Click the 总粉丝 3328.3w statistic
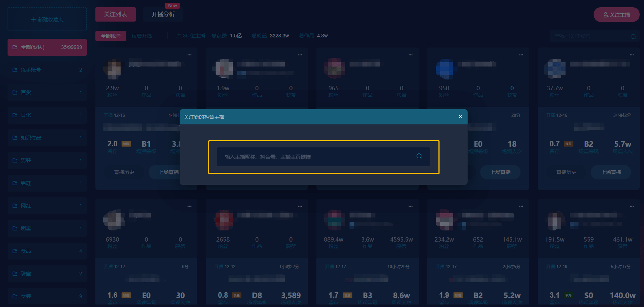 [270, 36]
